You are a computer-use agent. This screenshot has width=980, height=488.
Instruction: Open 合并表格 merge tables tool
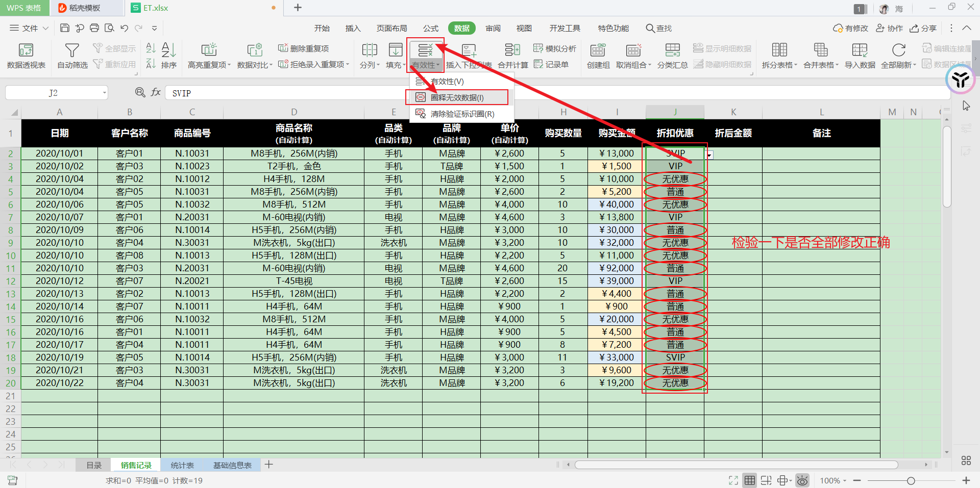(821, 56)
